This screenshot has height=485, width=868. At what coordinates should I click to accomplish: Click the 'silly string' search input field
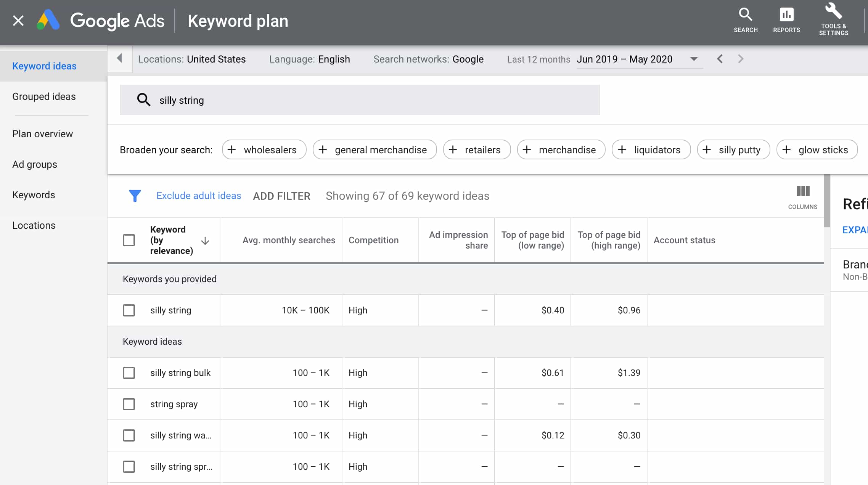point(359,100)
